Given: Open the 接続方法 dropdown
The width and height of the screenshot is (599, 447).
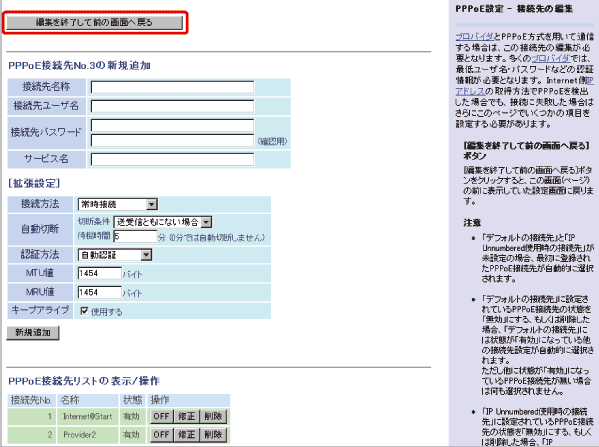Looking at the screenshot, I should pos(118,204).
